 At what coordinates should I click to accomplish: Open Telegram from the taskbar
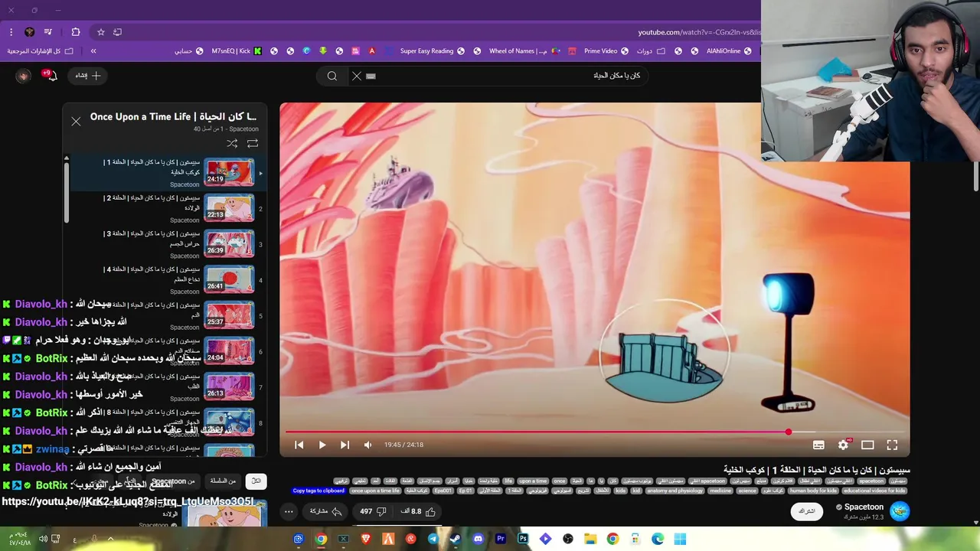433,539
